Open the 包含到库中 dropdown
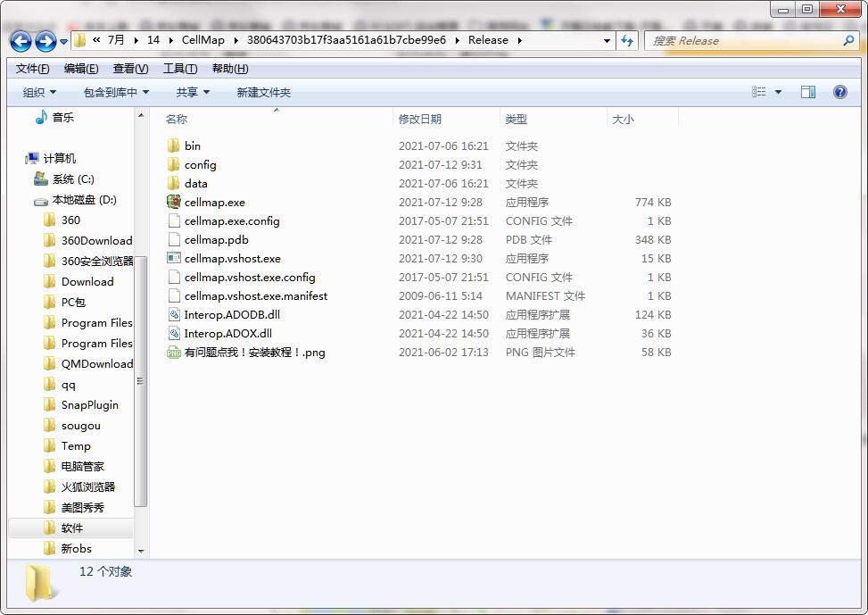This screenshot has height=615, width=868. click(x=116, y=92)
